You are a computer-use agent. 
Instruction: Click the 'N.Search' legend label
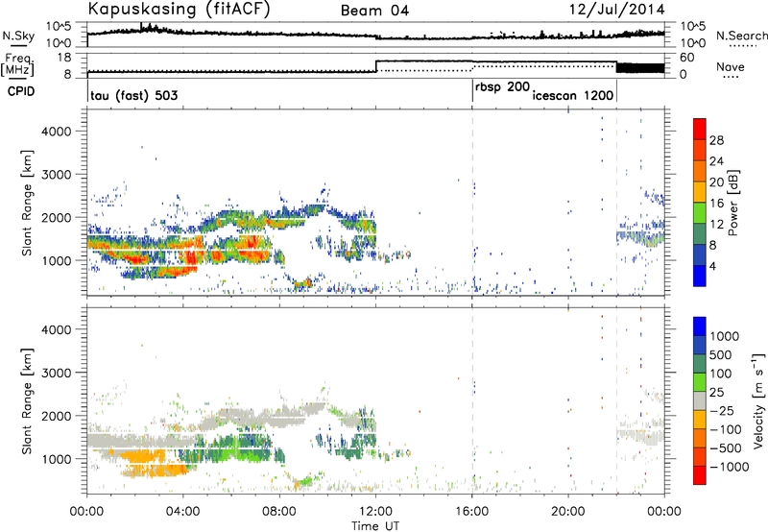tap(742, 36)
